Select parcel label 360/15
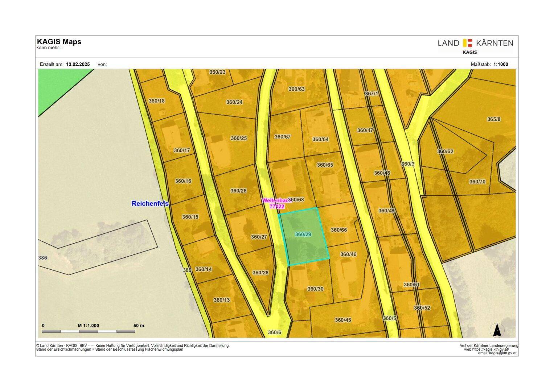Image resolution: width=554 pixels, height=392 pixels. [x=190, y=217]
